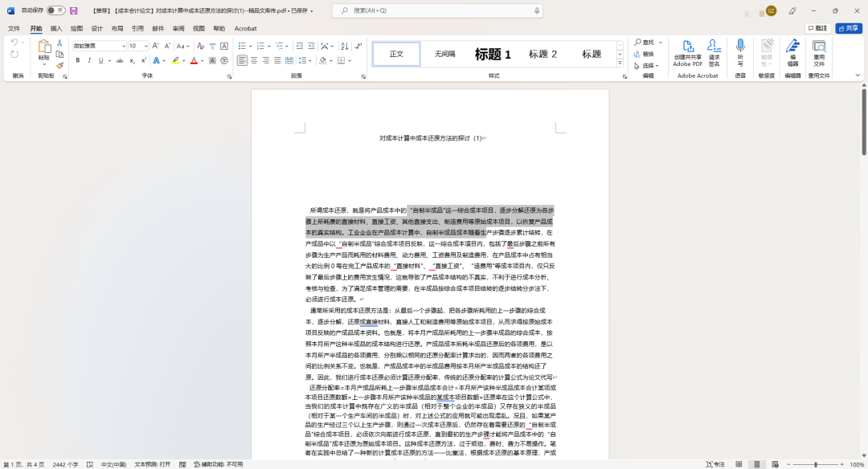This screenshot has width=868, height=469.
Task: Justify the paragraph text
Action: [x=277, y=60]
